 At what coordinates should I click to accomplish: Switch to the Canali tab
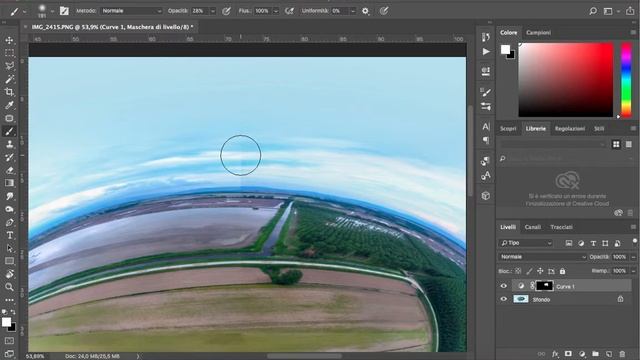coord(532,227)
